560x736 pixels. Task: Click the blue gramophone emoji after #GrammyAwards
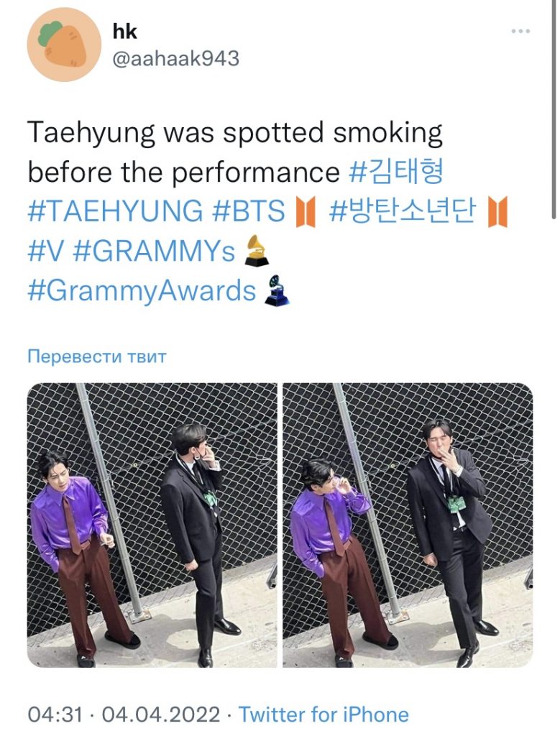pyautogui.click(x=277, y=290)
